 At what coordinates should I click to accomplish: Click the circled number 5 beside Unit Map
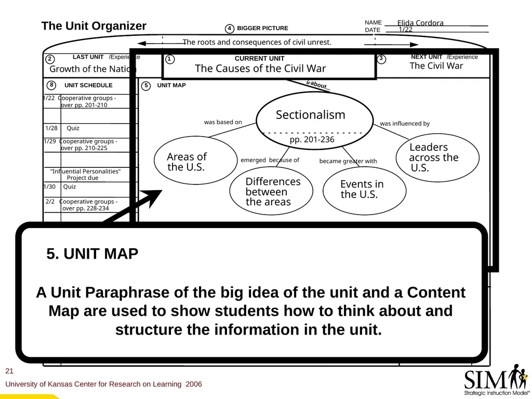(x=146, y=86)
